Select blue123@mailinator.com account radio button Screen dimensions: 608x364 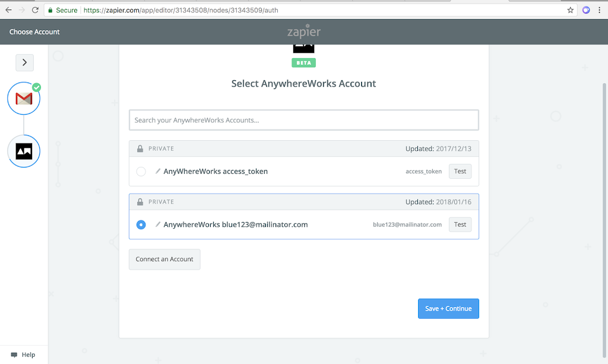(141, 225)
